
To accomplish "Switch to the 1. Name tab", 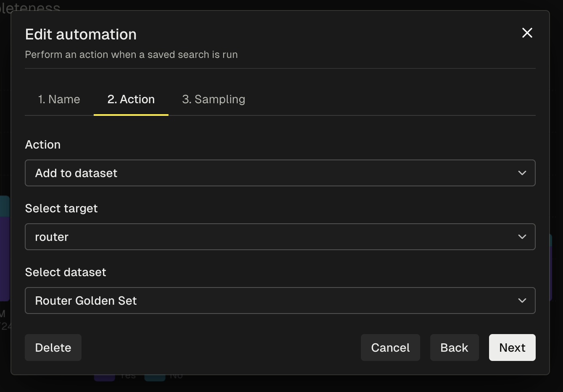I will pos(59,99).
